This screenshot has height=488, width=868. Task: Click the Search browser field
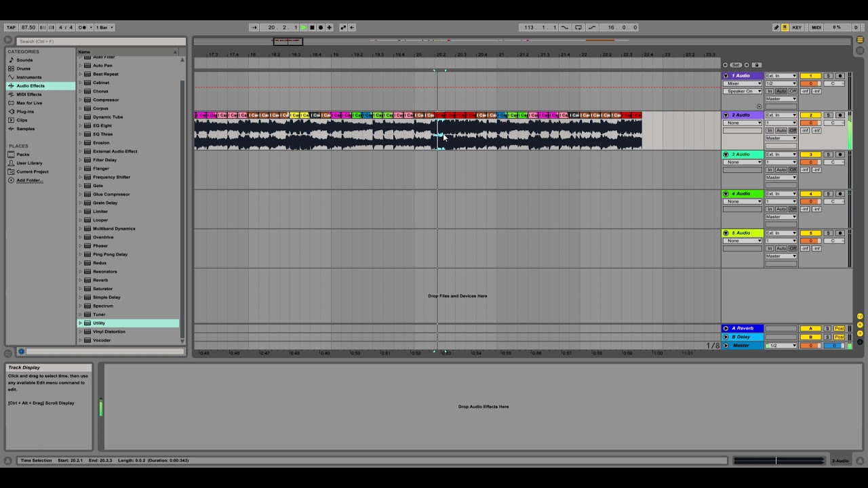(100, 41)
